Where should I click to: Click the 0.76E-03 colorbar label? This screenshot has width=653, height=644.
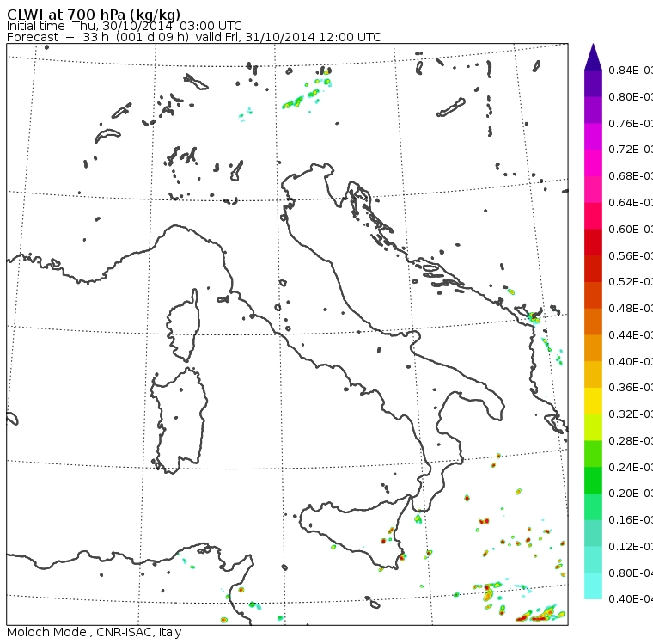tap(631, 123)
